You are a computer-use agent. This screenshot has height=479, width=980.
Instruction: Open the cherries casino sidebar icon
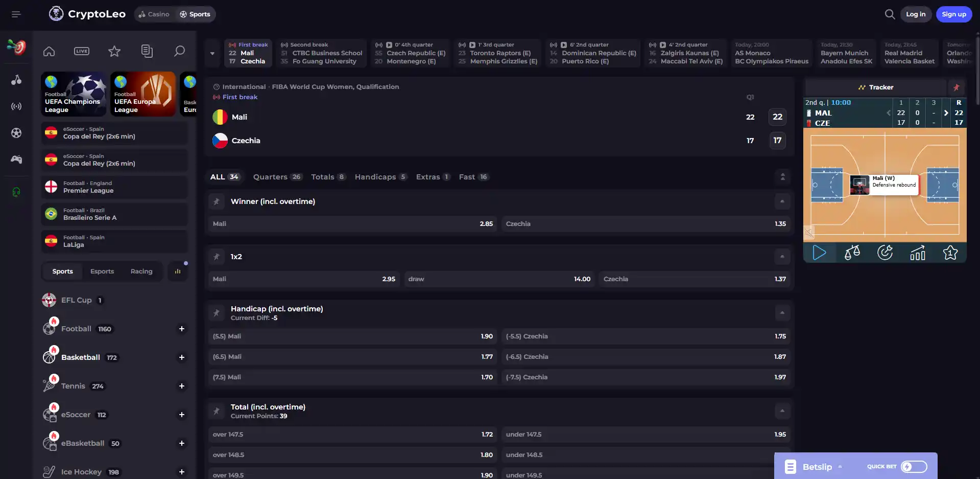click(x=16, y=80)
